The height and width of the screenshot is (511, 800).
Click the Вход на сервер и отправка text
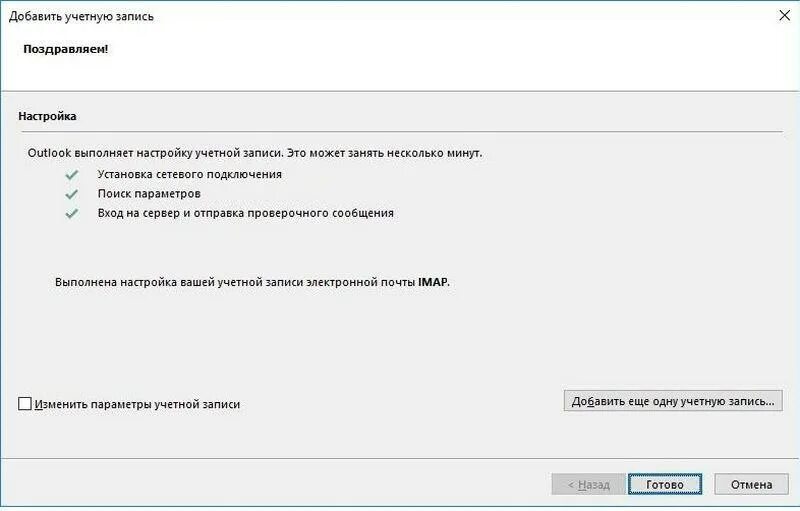click(245, 213)
